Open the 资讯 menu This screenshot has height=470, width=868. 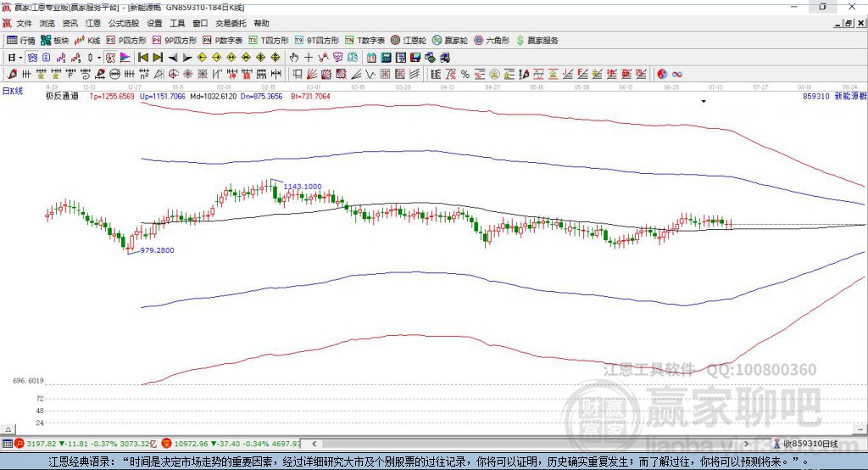point(70,23)
